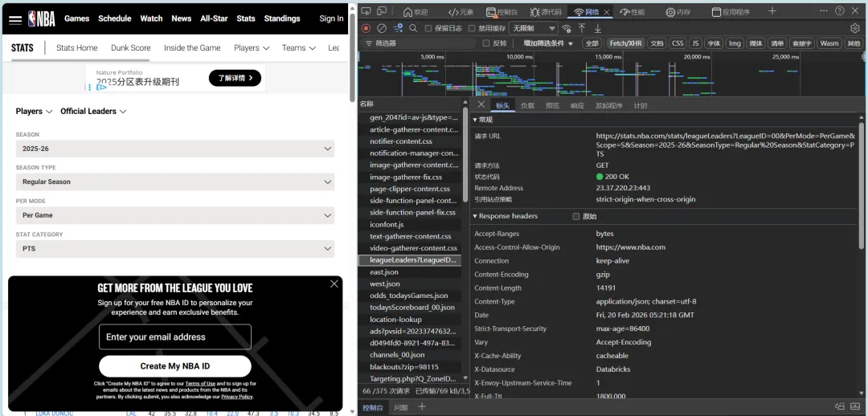Toggle the network filter funnel icon

point(398,28)
